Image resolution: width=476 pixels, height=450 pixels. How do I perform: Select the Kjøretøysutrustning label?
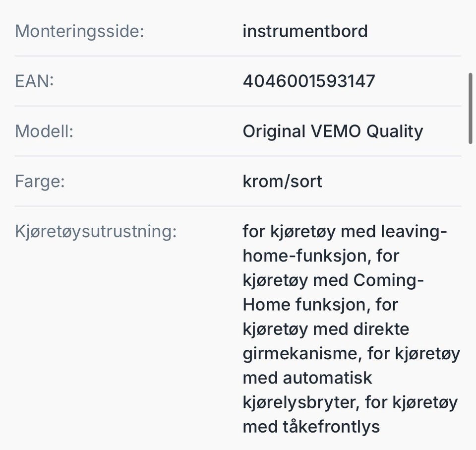click(96, 232)
